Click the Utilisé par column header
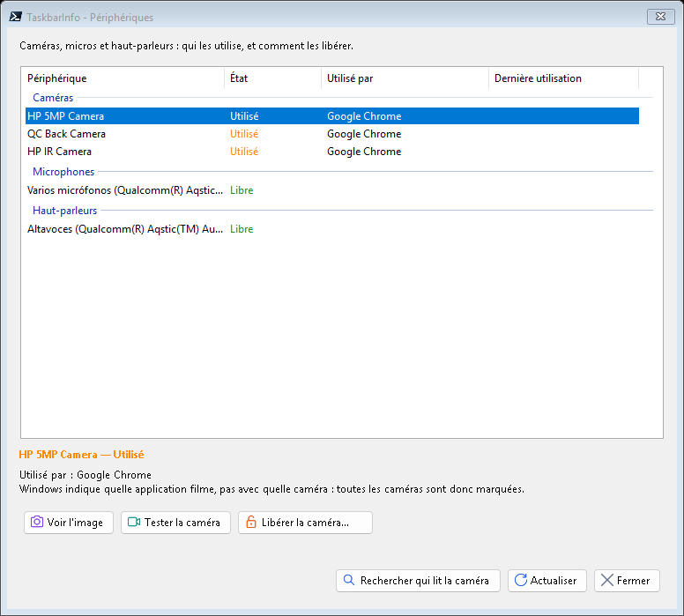The width and height of the screenshot is (684, 616). coord(405,78)
